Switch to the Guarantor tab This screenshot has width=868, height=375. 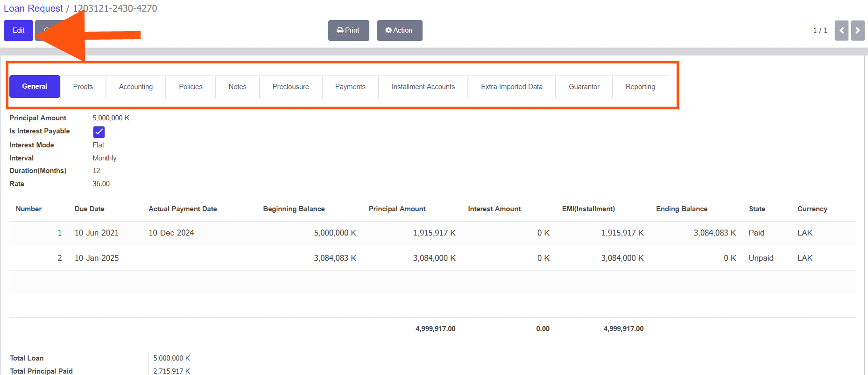[x=584, y=87]
